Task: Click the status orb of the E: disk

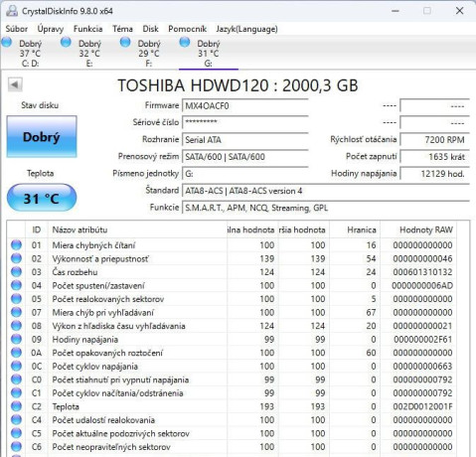Action: click(66, 42)
